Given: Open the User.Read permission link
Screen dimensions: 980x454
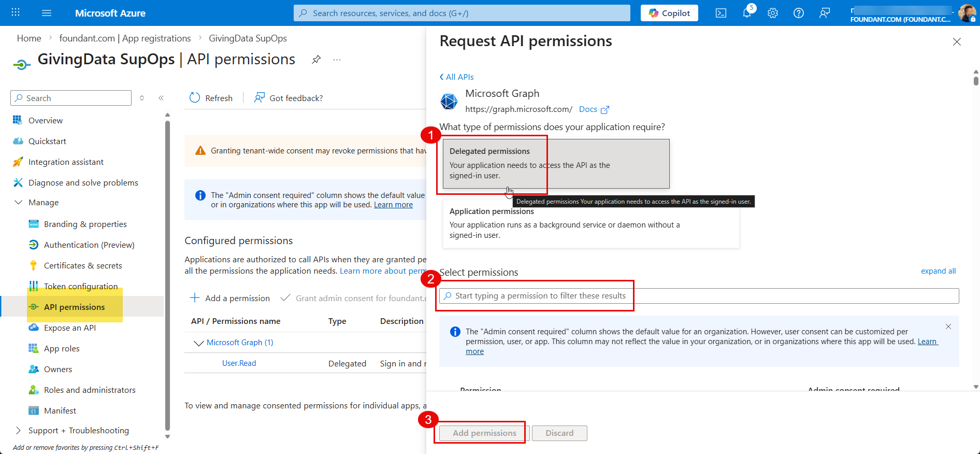Looking at the screenshot, I should coord(239,363).
